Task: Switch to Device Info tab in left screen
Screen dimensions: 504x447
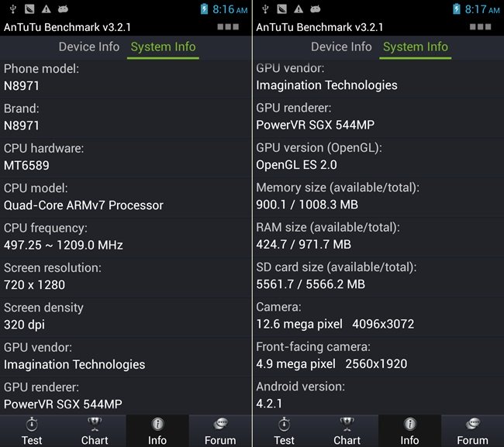Action: click(89, 47)
